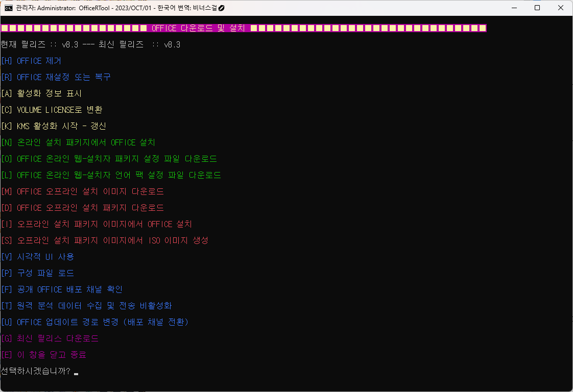
Task: Select the '[C] VOLUME LICENSE로 변환' line
Action: (52, 110)
